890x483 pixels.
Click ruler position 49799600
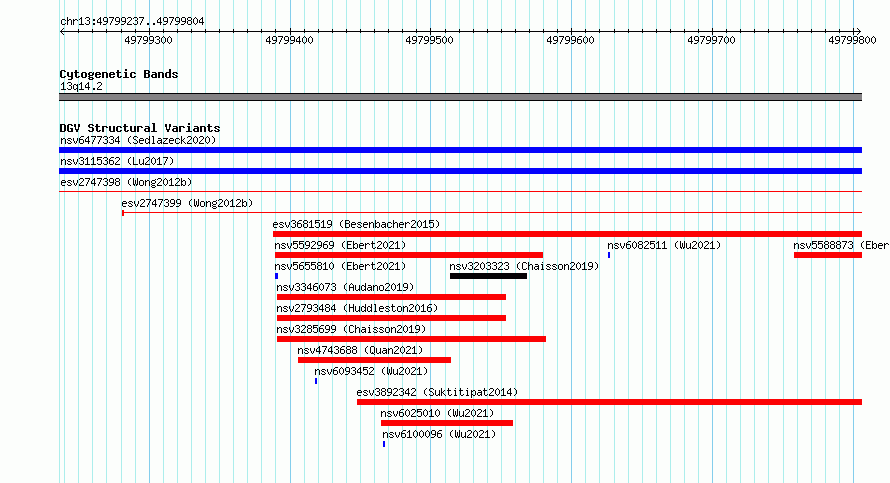(x=570, y=40)
